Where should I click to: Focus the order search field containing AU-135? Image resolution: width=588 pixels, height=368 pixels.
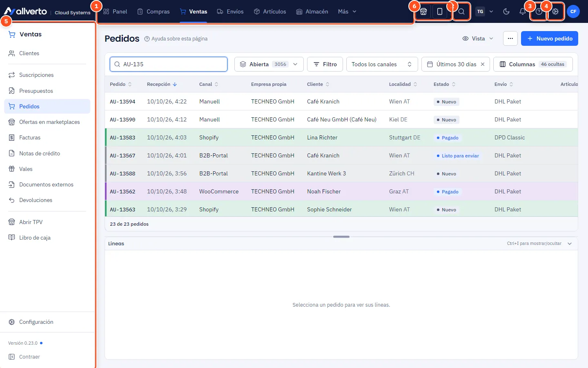pyautogui.click(x=169, y=64)
